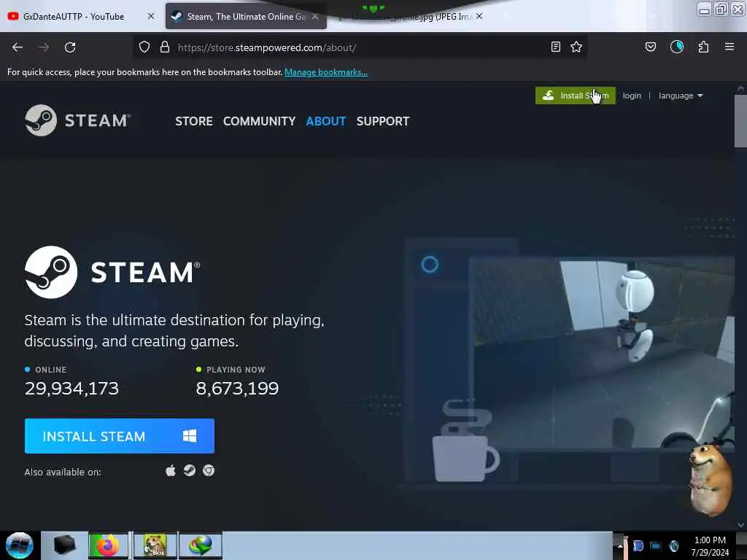This screenshot has width=747, height=560.
Task: Open the round blue profile icon in toolbar
Action: pos(677,47)
